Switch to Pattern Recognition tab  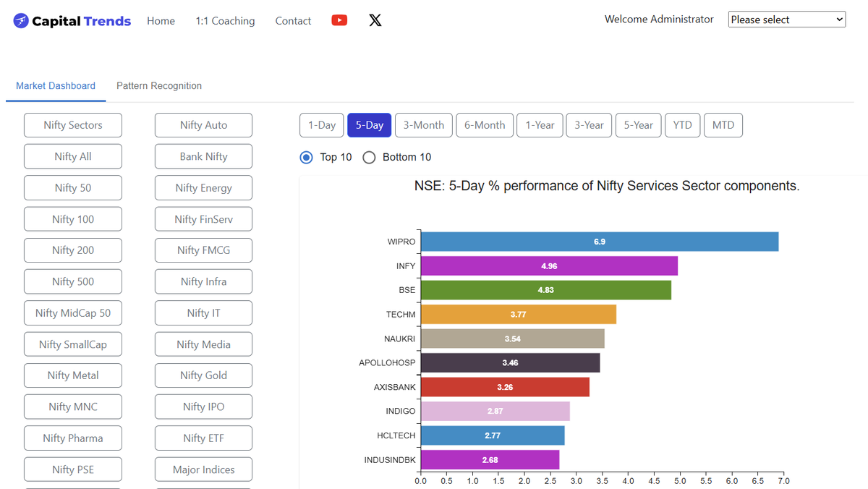[x=159, y=85]
